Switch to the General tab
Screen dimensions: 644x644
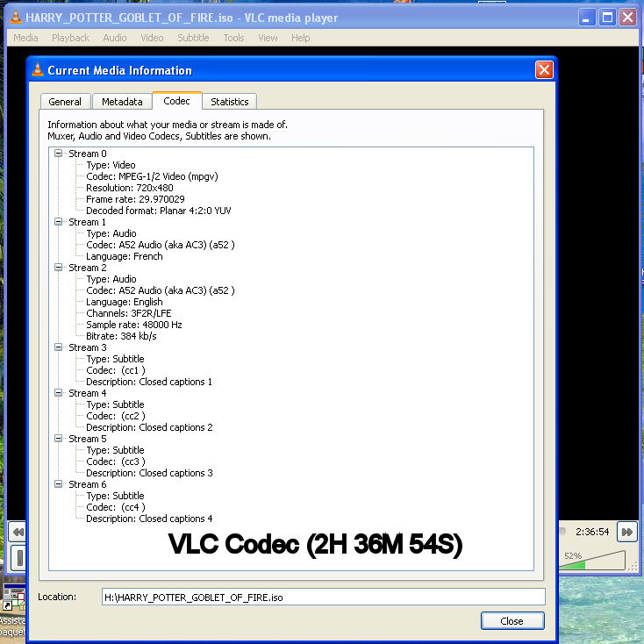65,102
